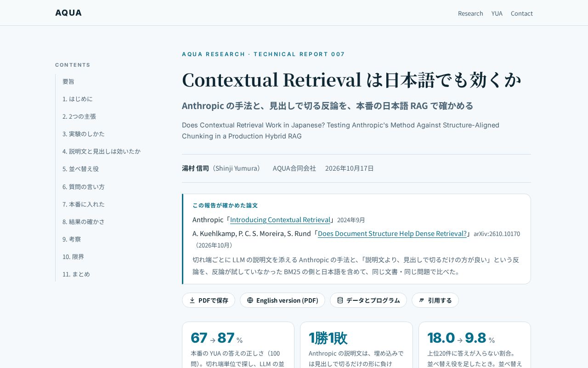Image resolution: width=588 pixels, height=368 pixels.
Task: Click the AQUA RESEARCH · TECHNICAL REPORT 007 label
Action: click(263, 54)
